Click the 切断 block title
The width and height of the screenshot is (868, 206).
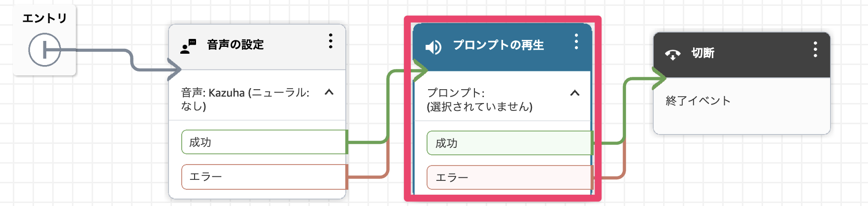(x=703, y=53)
